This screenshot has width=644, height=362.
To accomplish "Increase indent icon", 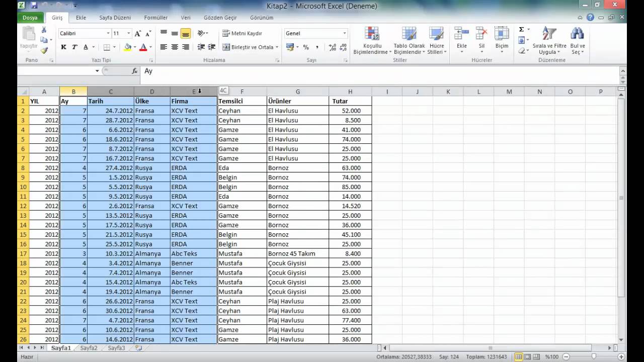I will [x=212, y=47].
